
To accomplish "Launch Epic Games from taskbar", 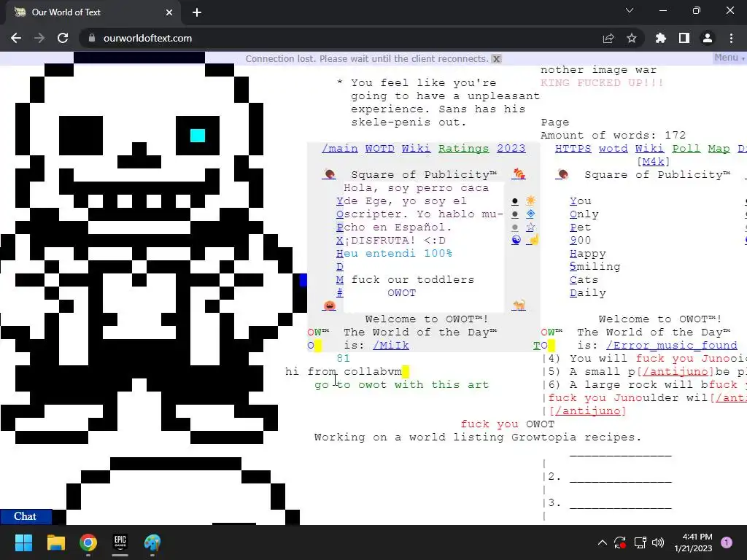I will (x=120, y=542).
